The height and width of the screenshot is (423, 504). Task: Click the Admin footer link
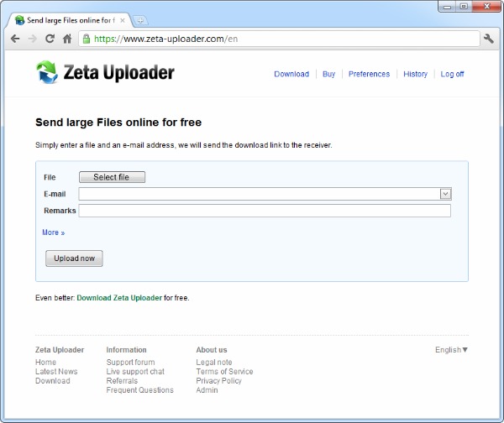tap(207, 390)
